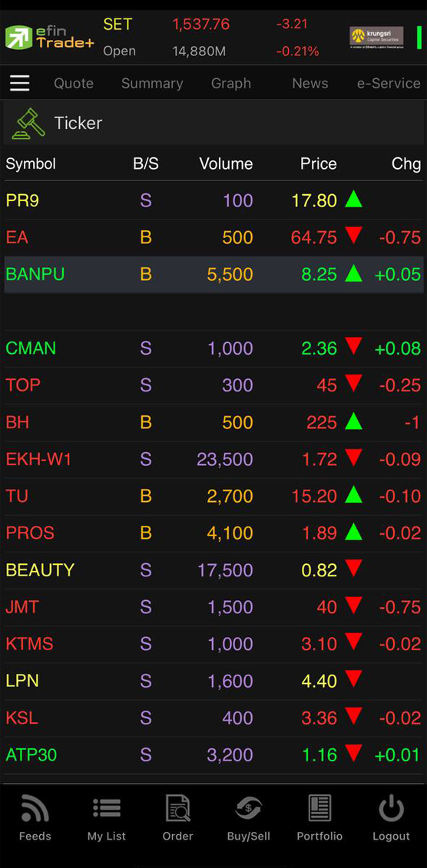
Task: Open the Buy/Sell icon
Action: click(249, 808)
